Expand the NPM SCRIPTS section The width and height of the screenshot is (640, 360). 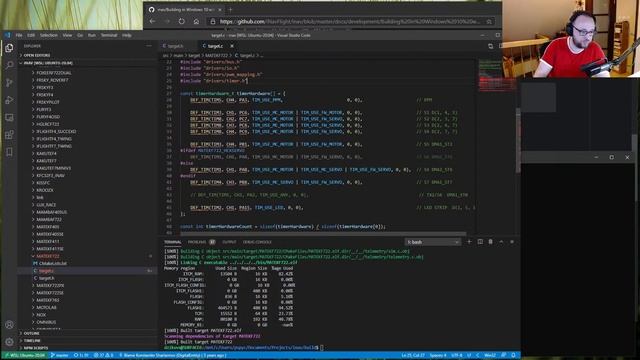point(36,348)
